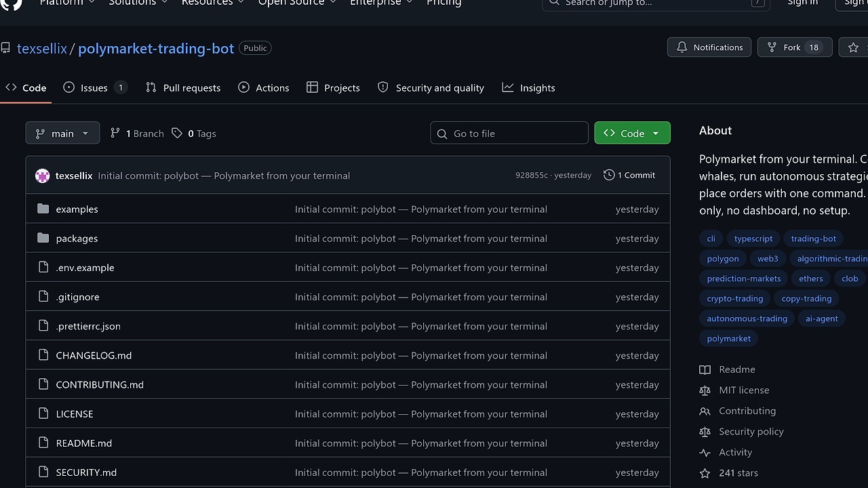The height and width of the screenshot is (488, 868).
Task: Open the examples folder
Action: point(77,209)
